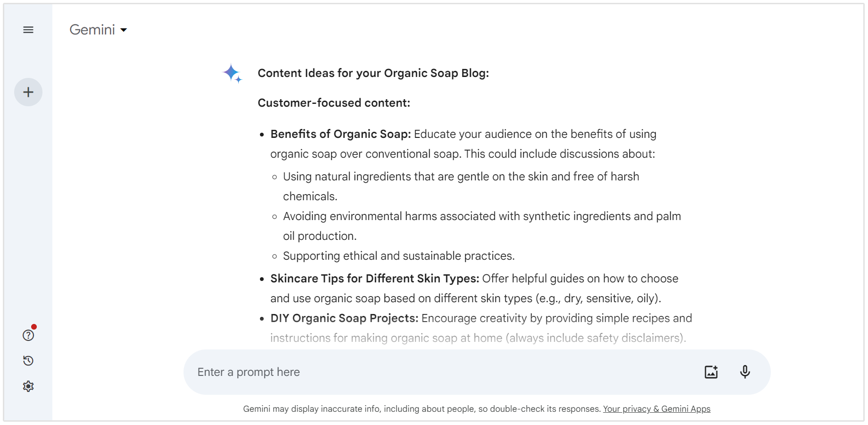The image size is (868, 425).
Task: Click the Skincare Tips bullet point
Action: (374, 279)
